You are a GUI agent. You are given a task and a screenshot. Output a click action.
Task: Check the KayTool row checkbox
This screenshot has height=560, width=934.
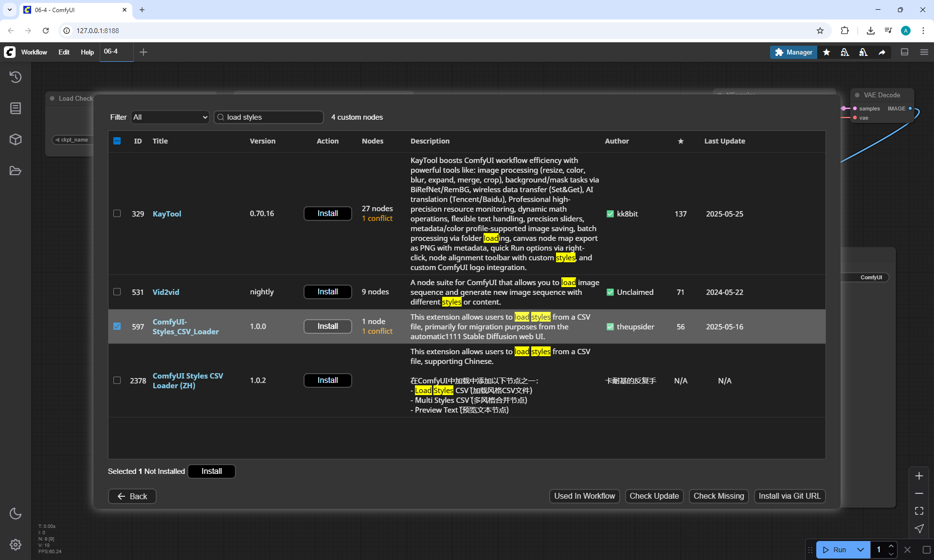117,214
